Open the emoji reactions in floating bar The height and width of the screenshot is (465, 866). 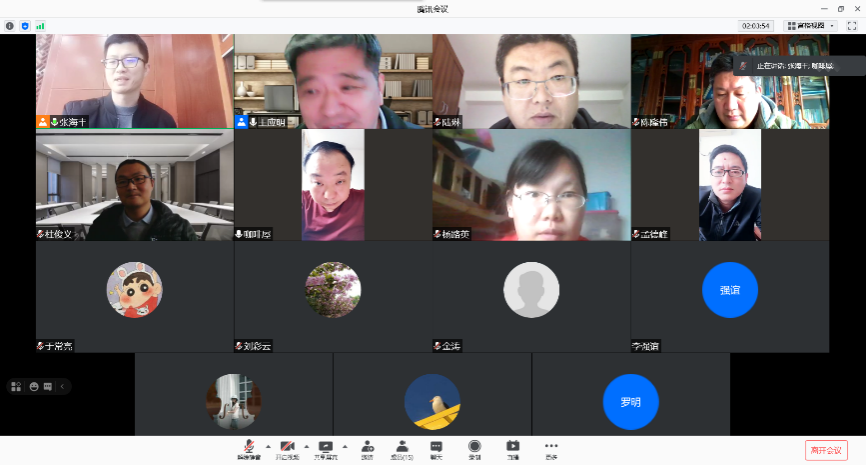point(33,386)
